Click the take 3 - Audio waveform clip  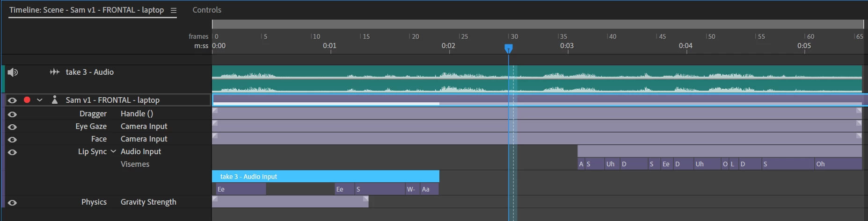tap(537, 78)
